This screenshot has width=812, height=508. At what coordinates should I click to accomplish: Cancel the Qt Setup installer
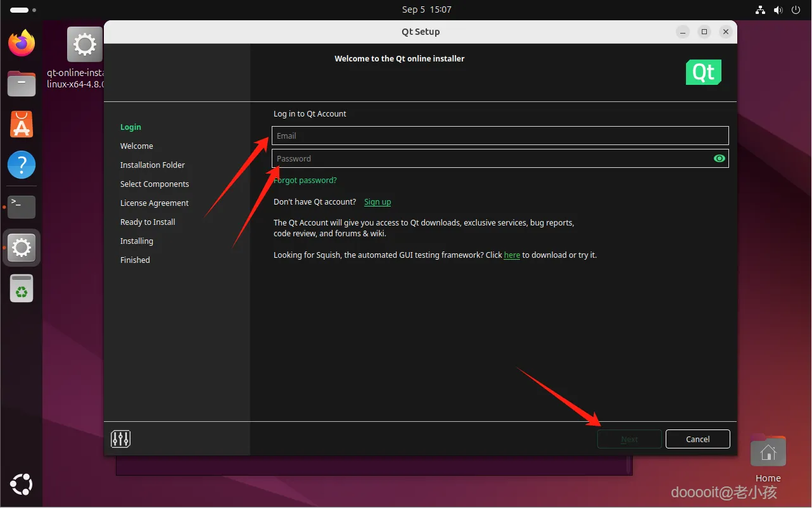[698, 439]
